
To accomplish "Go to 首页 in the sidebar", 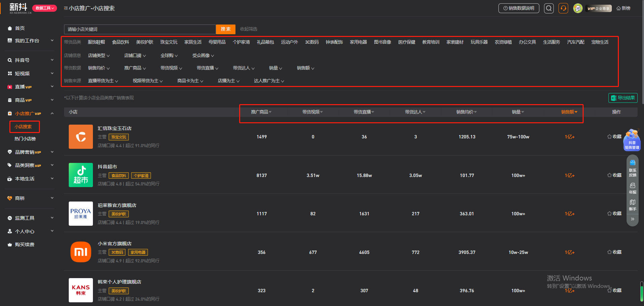I will pyautogui.click(x=20, y=28).
